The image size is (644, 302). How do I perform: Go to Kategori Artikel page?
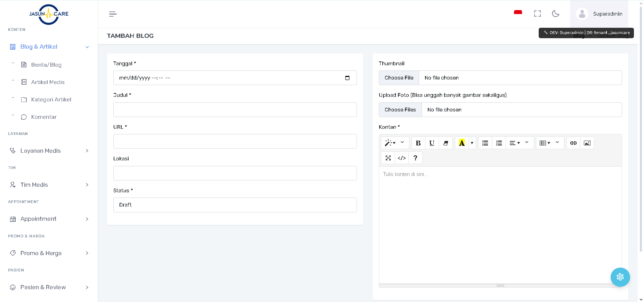pos(51,100)
